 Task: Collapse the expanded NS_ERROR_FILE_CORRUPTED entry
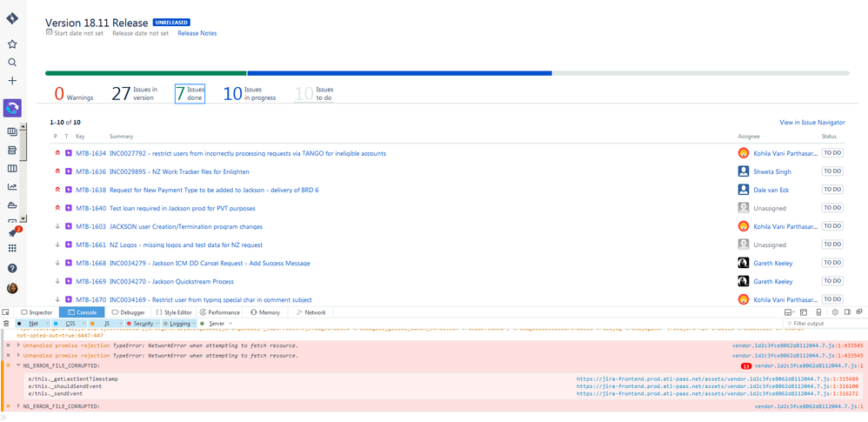click(19, 365)
